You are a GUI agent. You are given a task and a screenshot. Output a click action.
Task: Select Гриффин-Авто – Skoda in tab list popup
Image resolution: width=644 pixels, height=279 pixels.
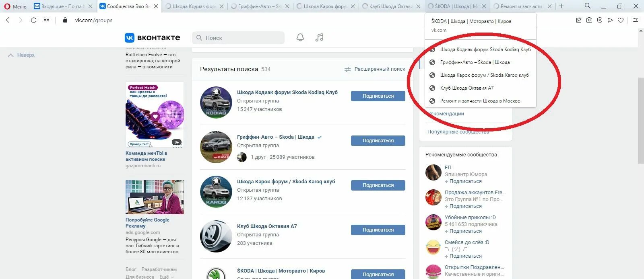coord(481,62)
